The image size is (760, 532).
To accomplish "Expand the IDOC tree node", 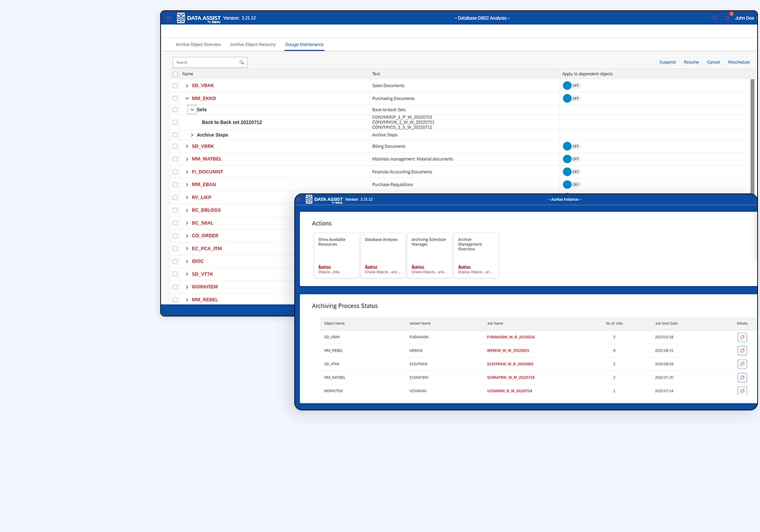I will [x=187, y=262].
